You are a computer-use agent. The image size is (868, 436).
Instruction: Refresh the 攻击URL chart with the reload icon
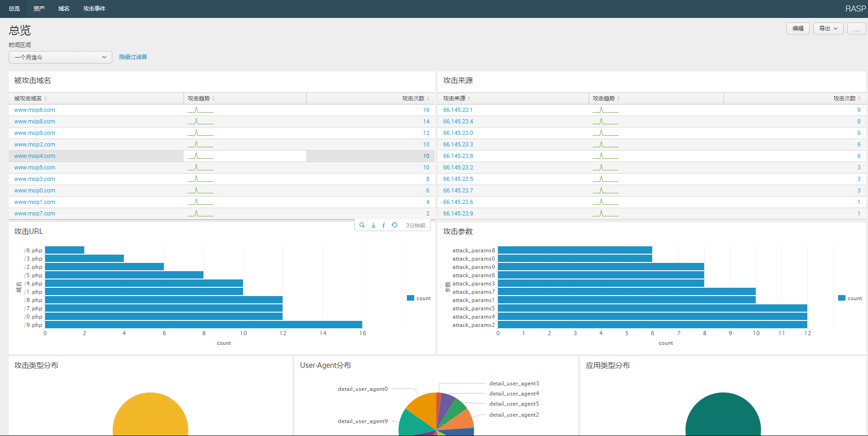tap(394, 225)
